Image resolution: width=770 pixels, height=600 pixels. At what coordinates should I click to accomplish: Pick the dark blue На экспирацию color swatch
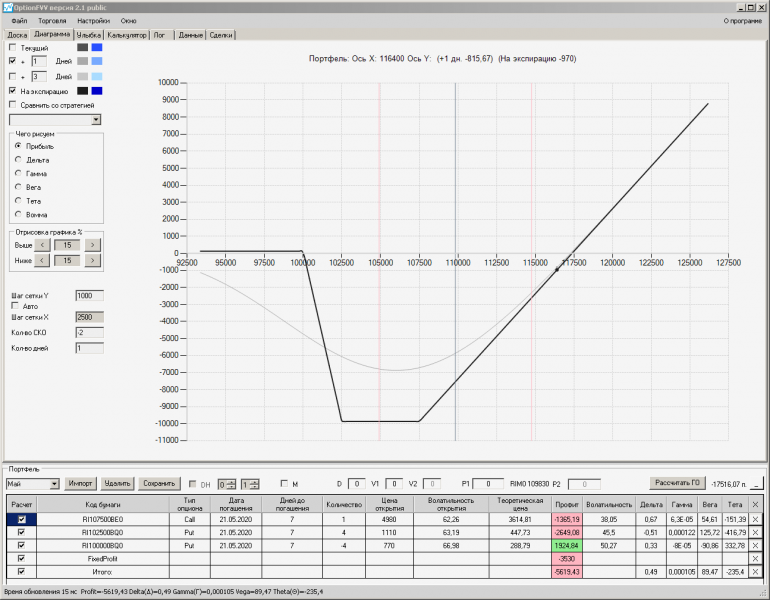pos(97,91)
